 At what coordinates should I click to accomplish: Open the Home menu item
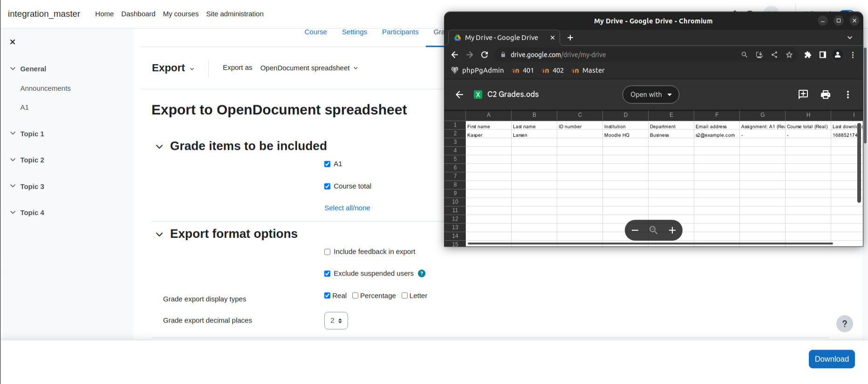point(104,14)
